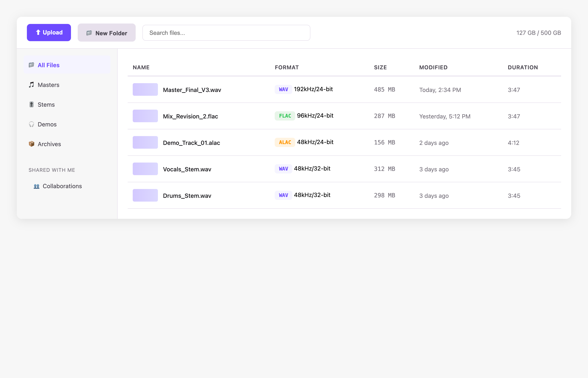Select All Files in the sidebar
Screen dimensions: 588x378
click(48, 65)
